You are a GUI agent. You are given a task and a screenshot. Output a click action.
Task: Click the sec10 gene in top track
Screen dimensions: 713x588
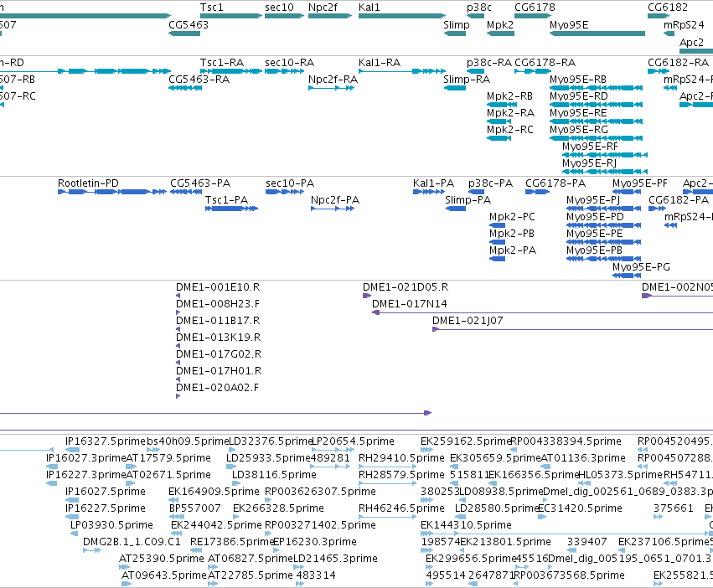coord(284,16)
